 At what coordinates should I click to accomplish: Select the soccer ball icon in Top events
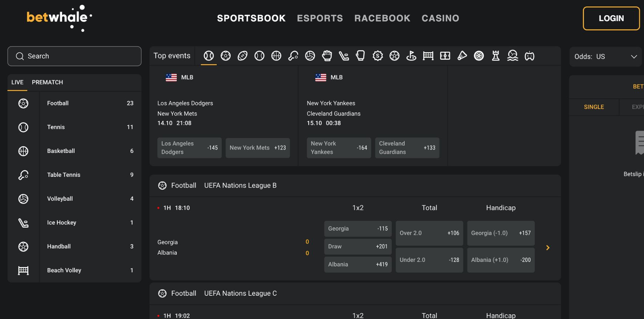coord(226,56)
